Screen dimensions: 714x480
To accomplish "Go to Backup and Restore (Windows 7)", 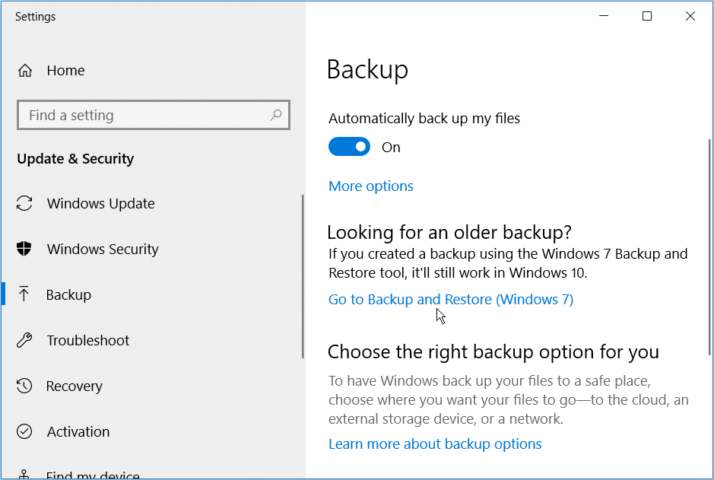I will point(451,299).
